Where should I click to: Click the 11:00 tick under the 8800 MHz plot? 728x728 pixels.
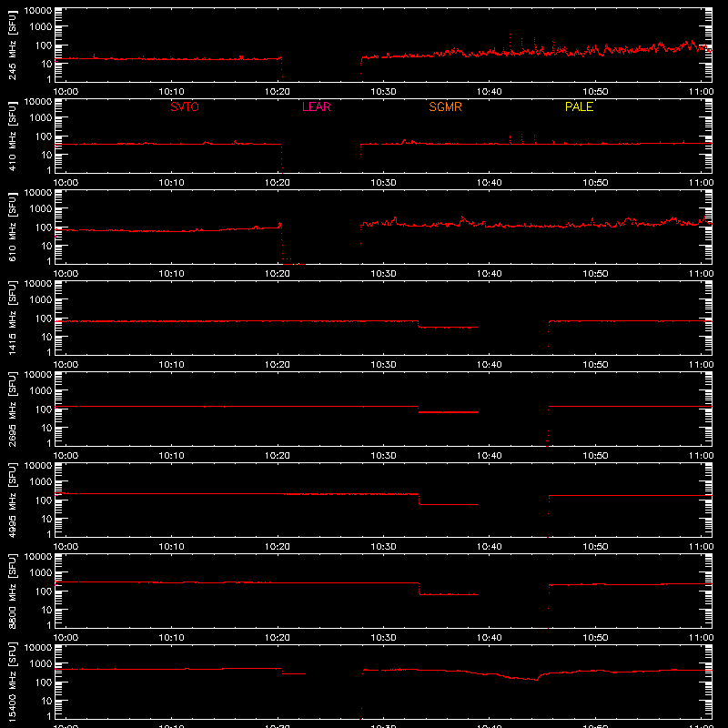click(x=701, y=638)
